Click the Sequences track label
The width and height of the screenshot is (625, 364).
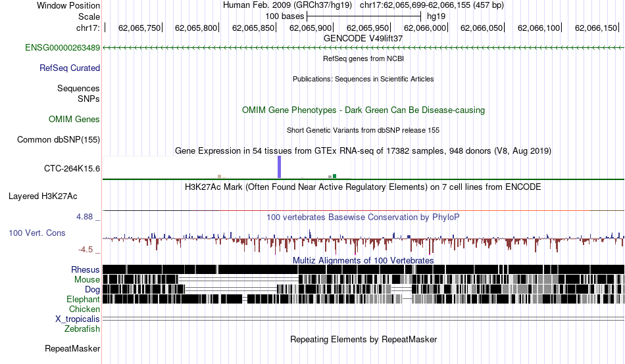[78, 89]
